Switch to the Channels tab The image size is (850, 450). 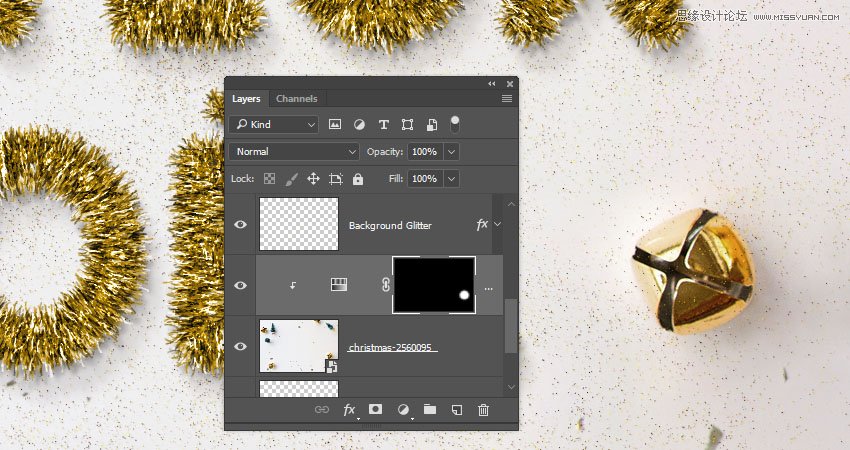[x=296, y=99]
